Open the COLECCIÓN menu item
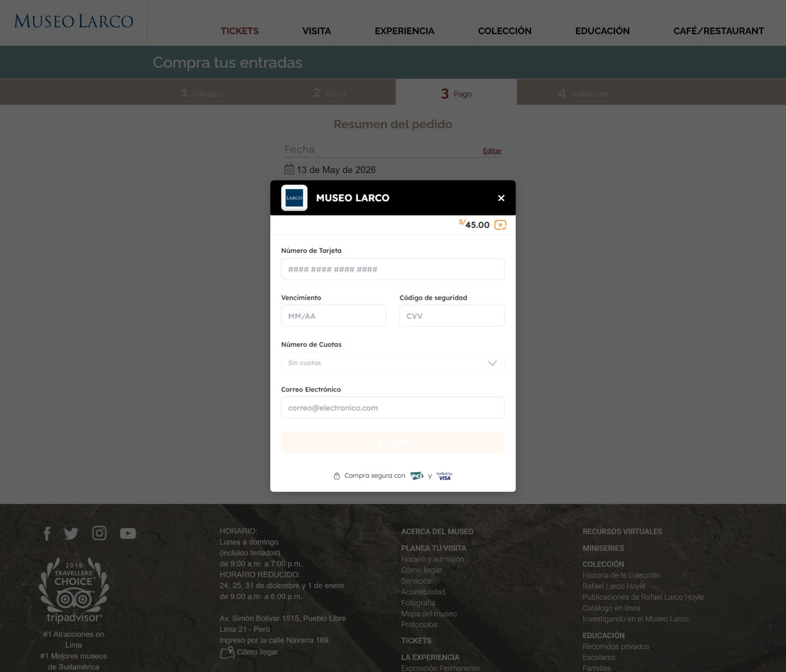 505,31
